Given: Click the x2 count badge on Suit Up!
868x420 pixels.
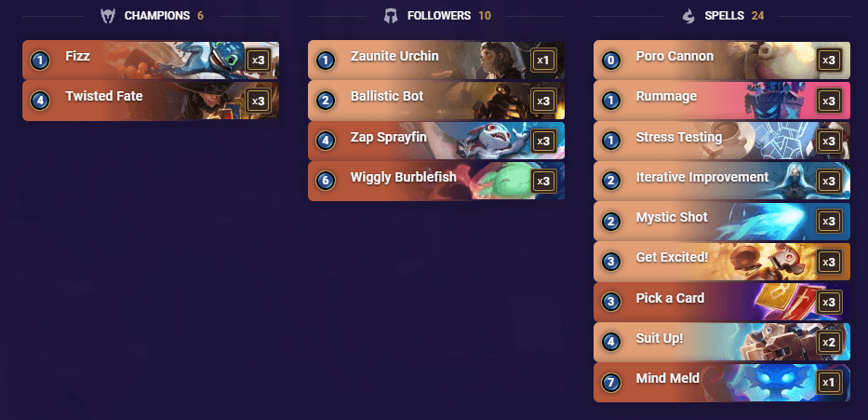Looking at the screenshot, I should [x=829, y=342].
